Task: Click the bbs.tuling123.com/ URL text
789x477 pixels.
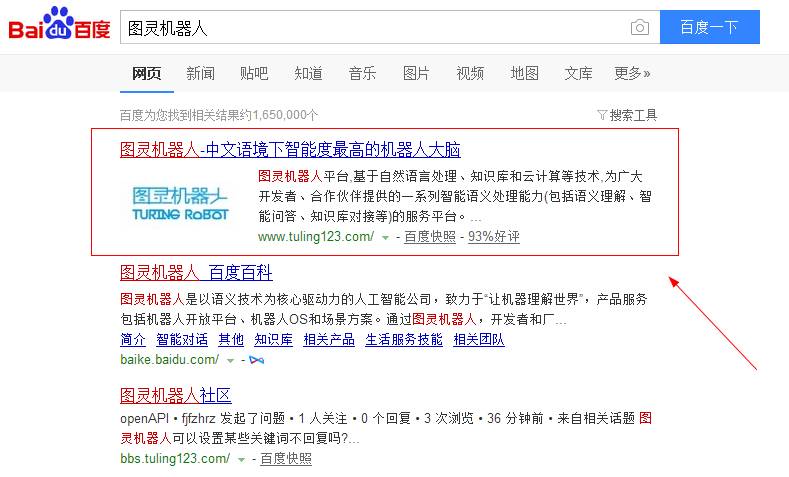Action: (x=175, y=458)
